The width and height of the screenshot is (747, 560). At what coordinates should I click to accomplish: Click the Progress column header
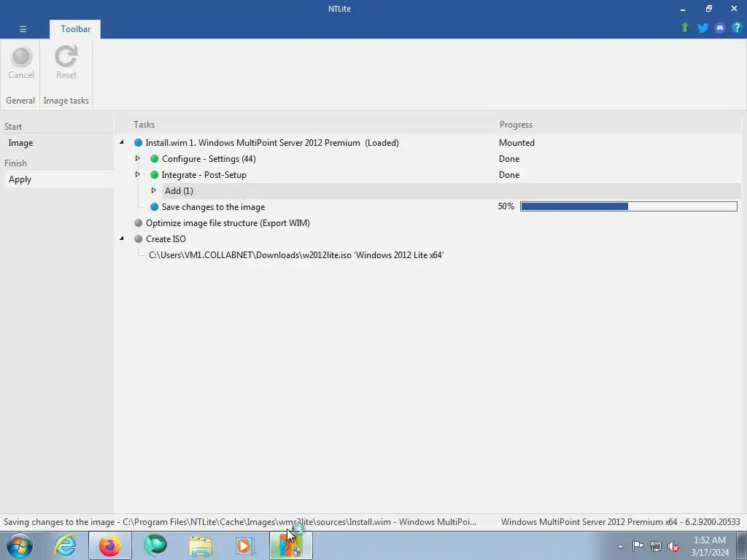pos(516,125)
